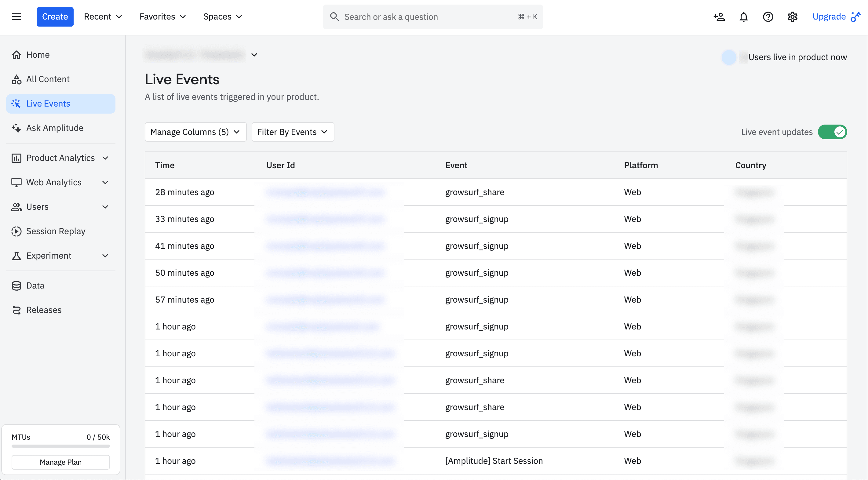Open Session Replay
The width and height of the screenshot is (868, 480).
56,231
